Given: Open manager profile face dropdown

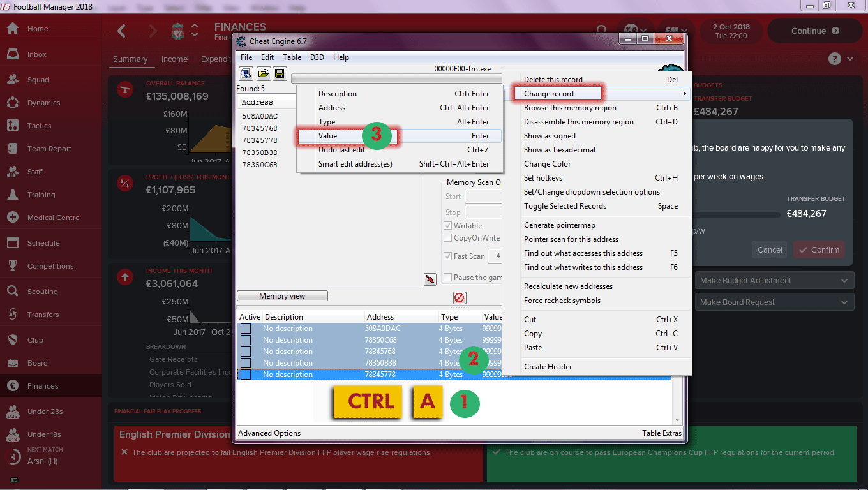Looking at the screenshot, I should (x=636, y=31).
